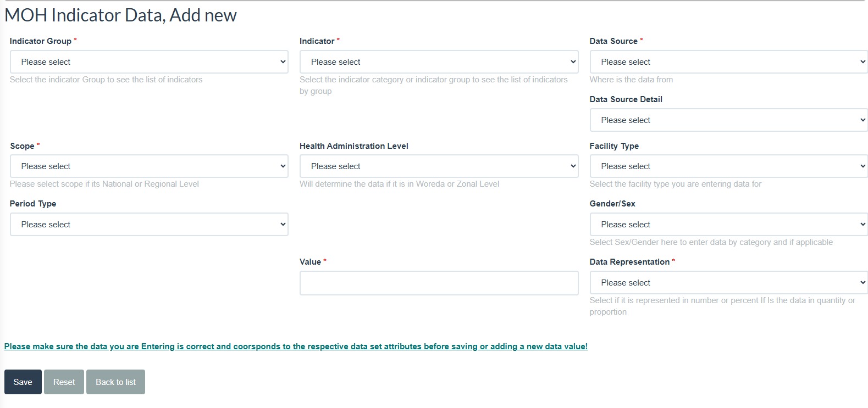Open the Indicator Group dropdown
868x408 pixels.
click(148, 62)
